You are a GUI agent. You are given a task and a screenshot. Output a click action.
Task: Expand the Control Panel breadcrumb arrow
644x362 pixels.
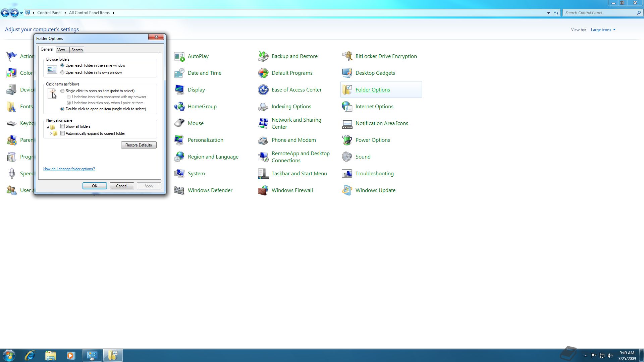pyautogui.click(x=65, y=13)
